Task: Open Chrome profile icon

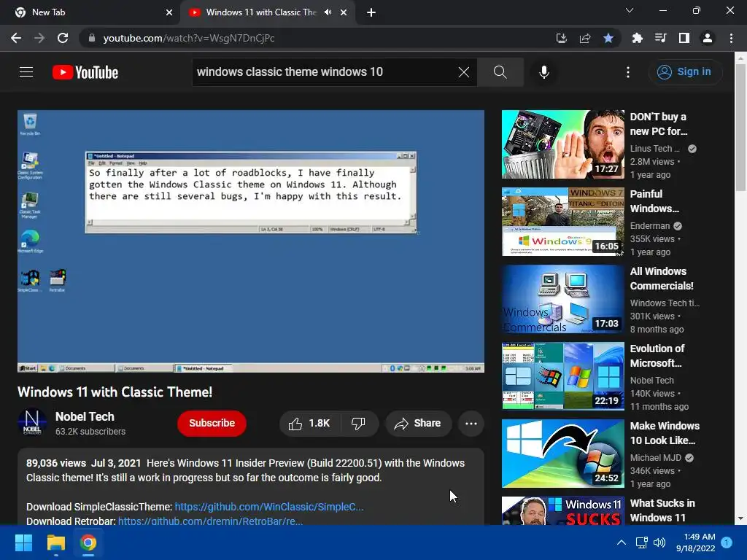Action: coord(708,38)
